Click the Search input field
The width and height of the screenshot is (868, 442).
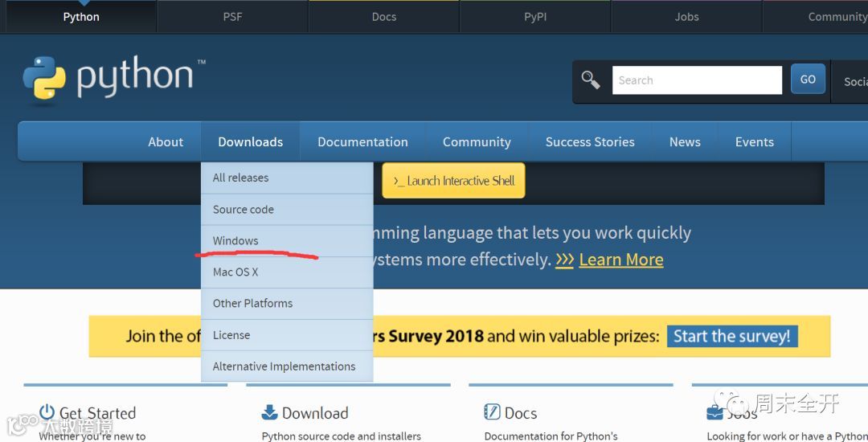coord(697,80)
